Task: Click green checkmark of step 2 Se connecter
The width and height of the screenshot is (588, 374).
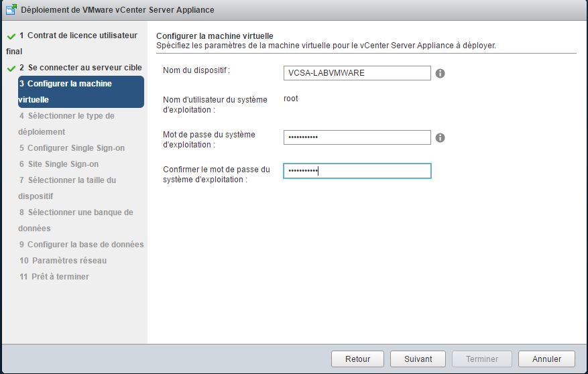Action: (x=11, y=68)
